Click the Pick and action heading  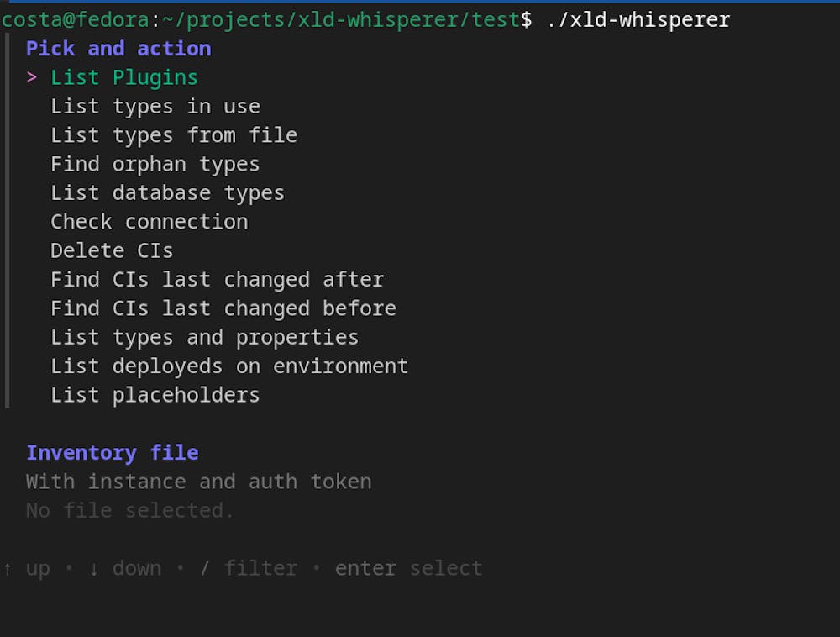[x=118, y=48]
